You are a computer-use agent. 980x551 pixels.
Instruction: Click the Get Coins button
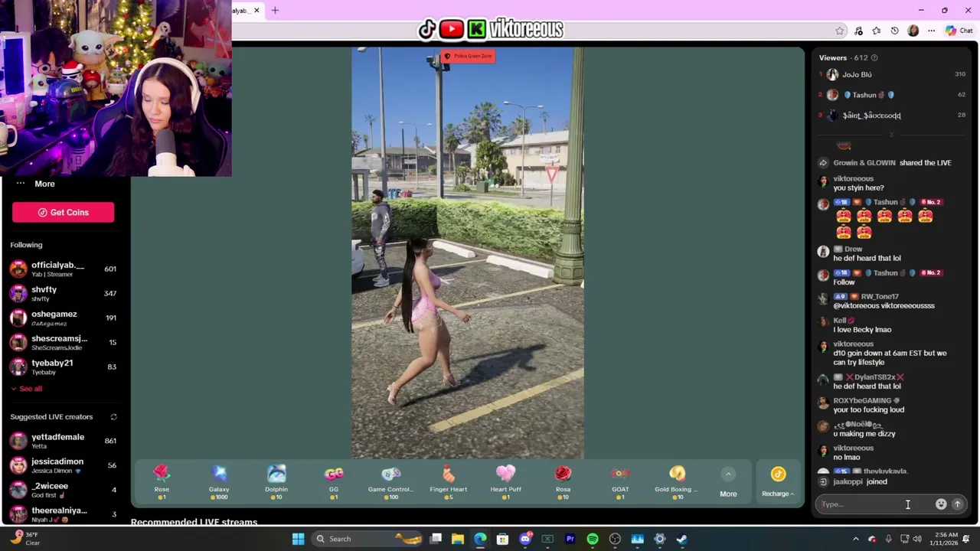point(63,212)
